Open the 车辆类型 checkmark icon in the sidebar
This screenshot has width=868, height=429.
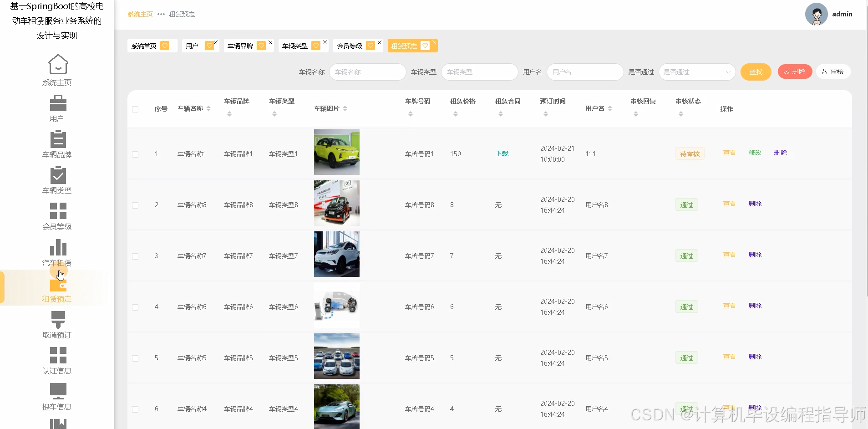58,174
